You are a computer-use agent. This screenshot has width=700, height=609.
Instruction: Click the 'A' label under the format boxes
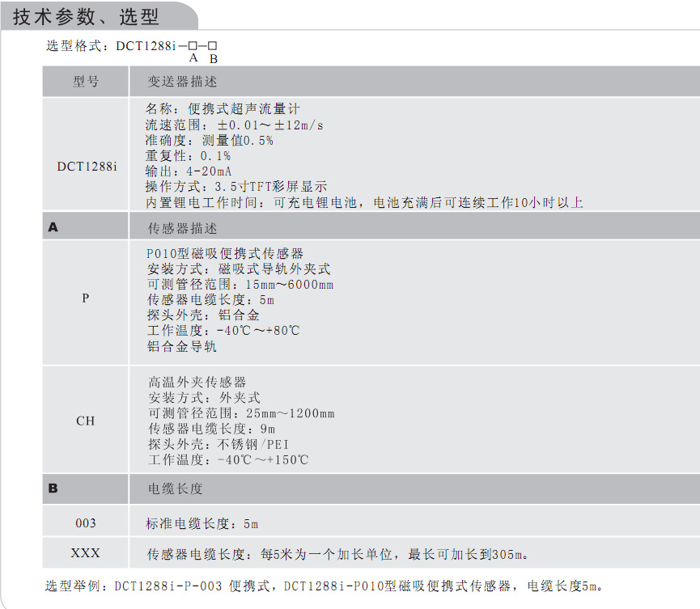click(x=193, y=57)
